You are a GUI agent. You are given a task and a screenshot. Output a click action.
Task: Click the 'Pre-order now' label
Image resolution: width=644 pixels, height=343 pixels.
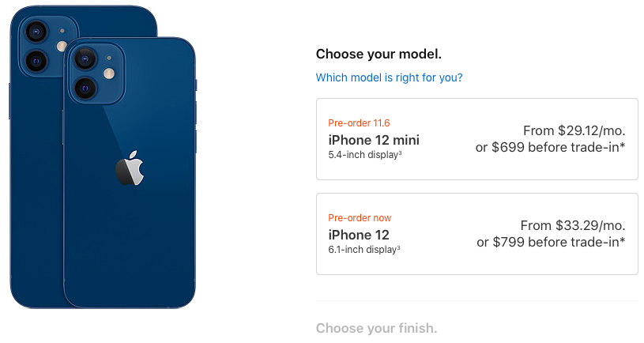360,217
